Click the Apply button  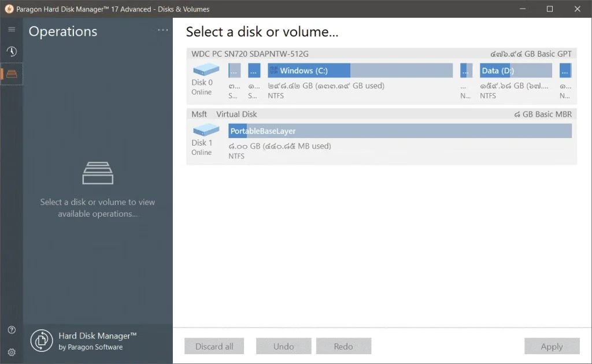tap(551, 346)
